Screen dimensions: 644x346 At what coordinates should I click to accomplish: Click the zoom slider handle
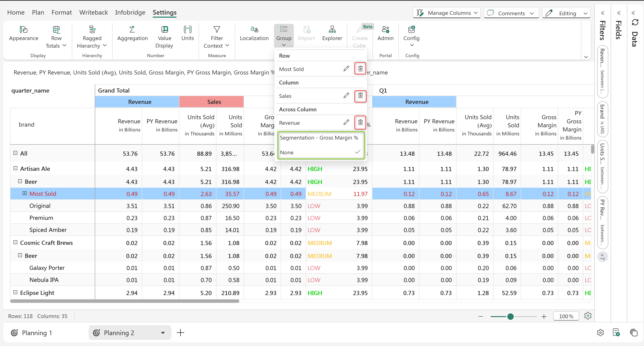(510, 316)
